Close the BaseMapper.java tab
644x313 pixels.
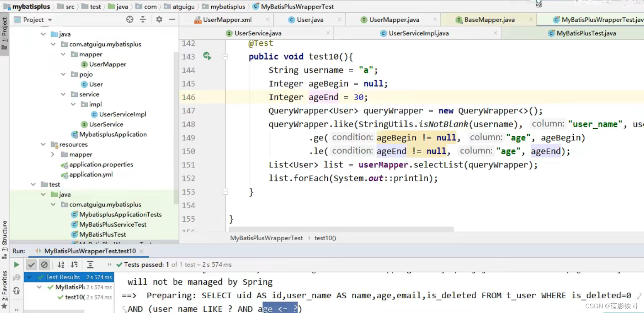(531, 19)
